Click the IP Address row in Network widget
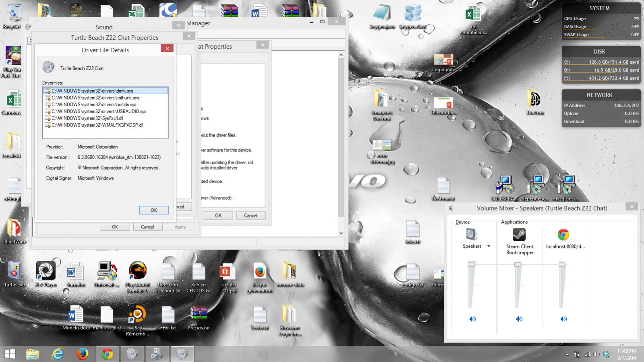The height and width of the screenshot is (362, 644). tap(601, 105)
